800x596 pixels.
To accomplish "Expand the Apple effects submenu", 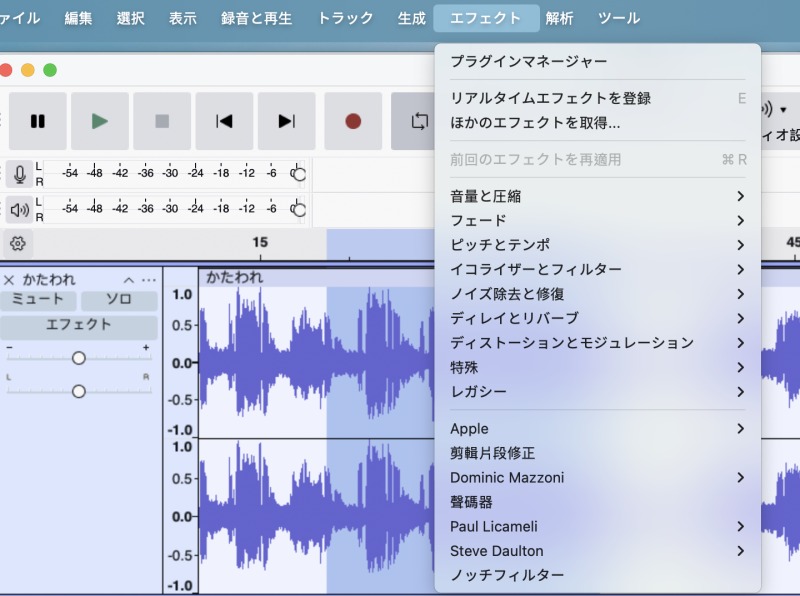I will coord(597,429).
